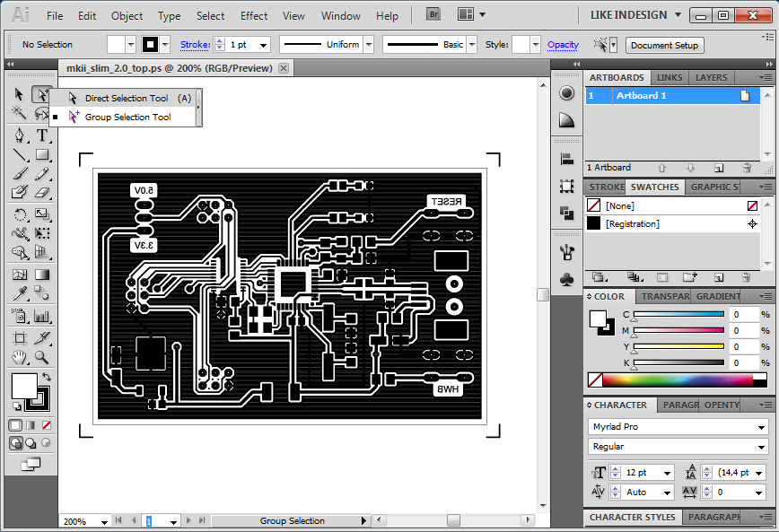Select the Symbol Sprayer tool
This screenshot has height=532, width=779.
(19, 316)
